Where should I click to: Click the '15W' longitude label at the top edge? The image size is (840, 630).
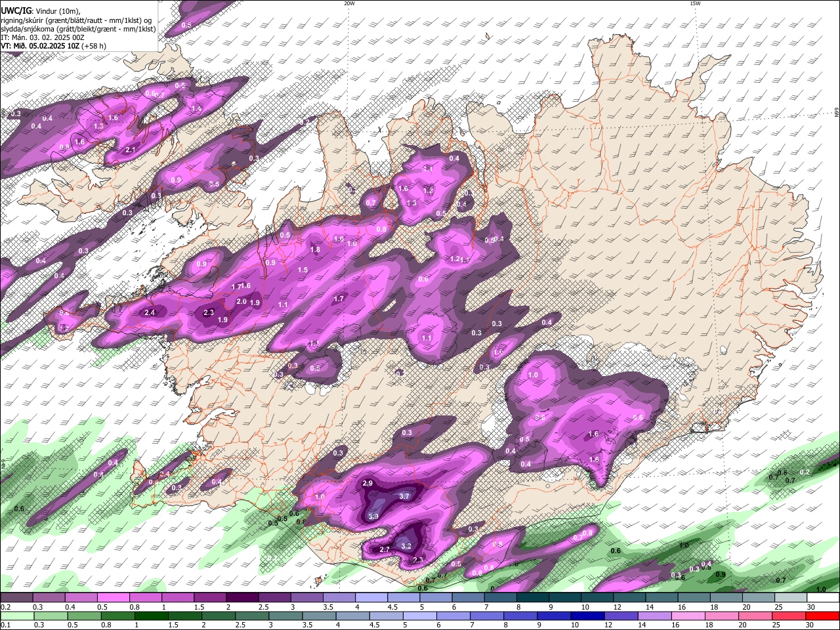coord(695,3)
